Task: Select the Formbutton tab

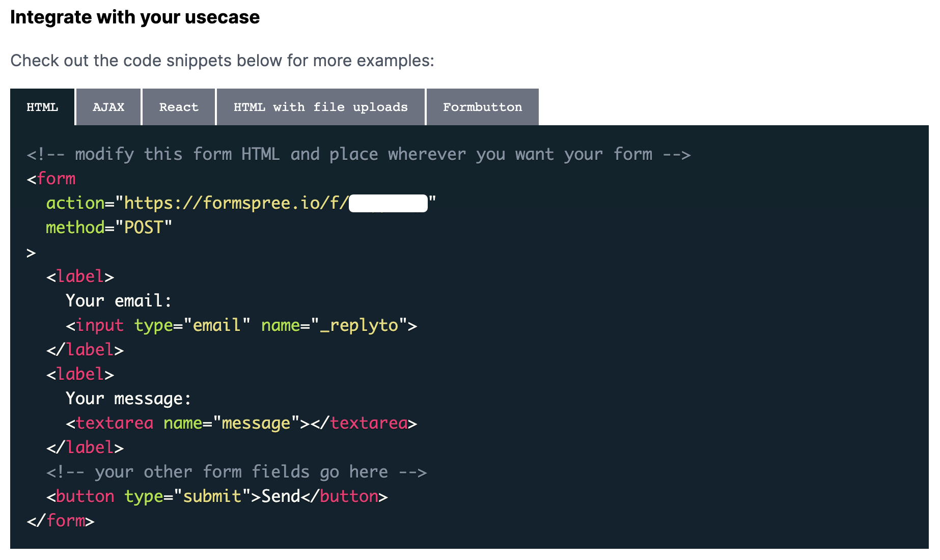Action: point(482,107)
